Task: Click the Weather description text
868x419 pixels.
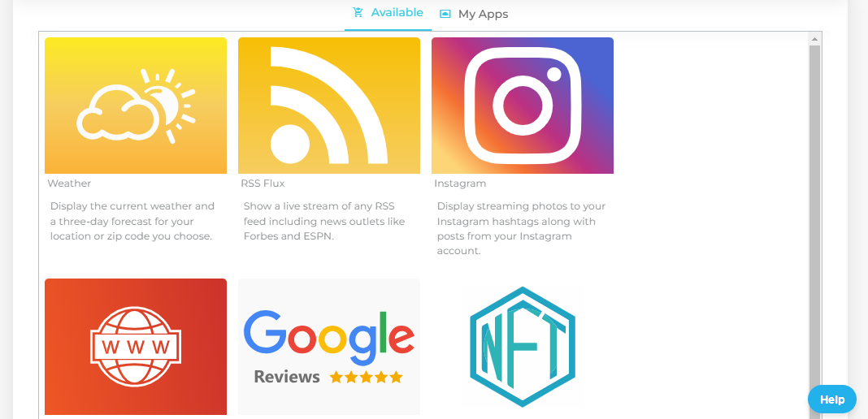Action: (x=132, y=221)
